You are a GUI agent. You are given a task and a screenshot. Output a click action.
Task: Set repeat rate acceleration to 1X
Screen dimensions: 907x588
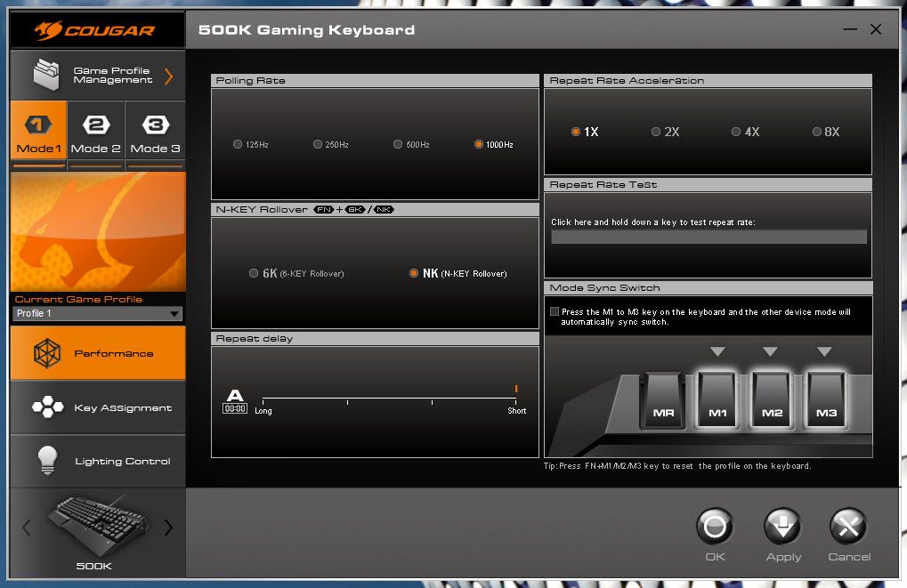(x=576, y=132)
